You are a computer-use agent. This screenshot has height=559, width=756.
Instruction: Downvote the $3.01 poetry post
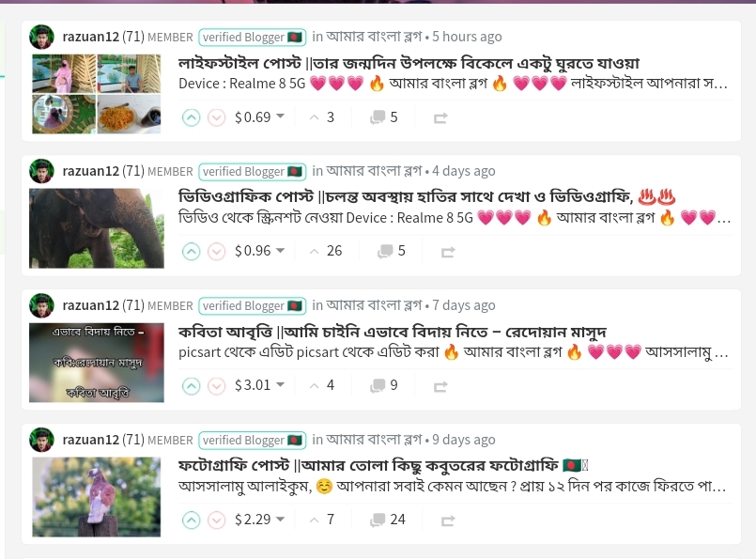pos(217,385)
